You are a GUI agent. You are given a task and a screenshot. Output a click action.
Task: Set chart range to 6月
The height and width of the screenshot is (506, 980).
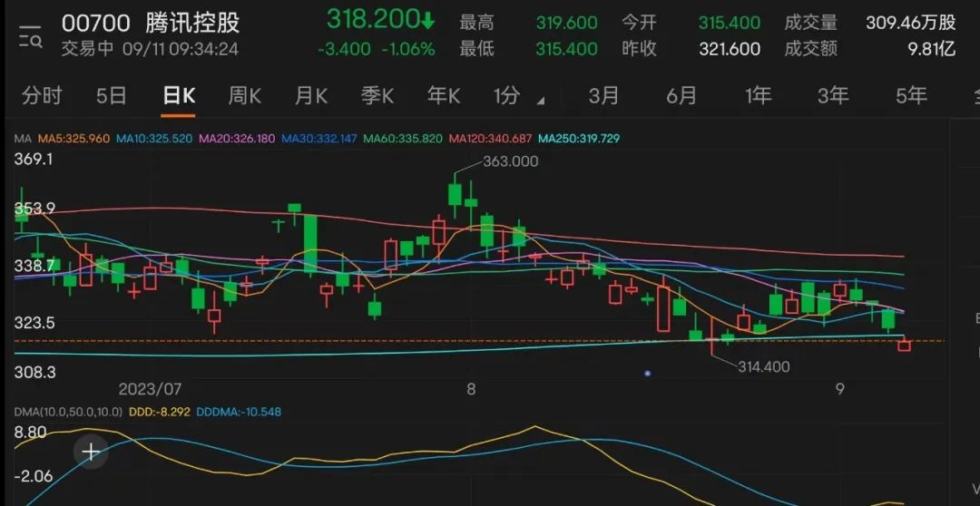(x=681, y=95)
